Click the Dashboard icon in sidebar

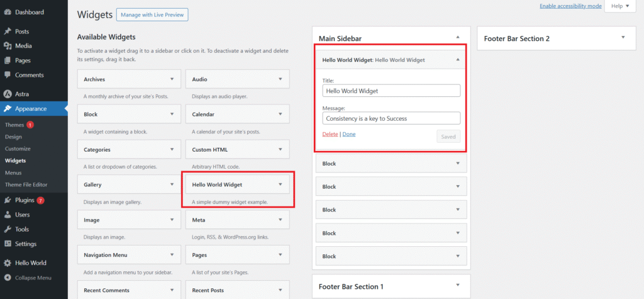8,12
